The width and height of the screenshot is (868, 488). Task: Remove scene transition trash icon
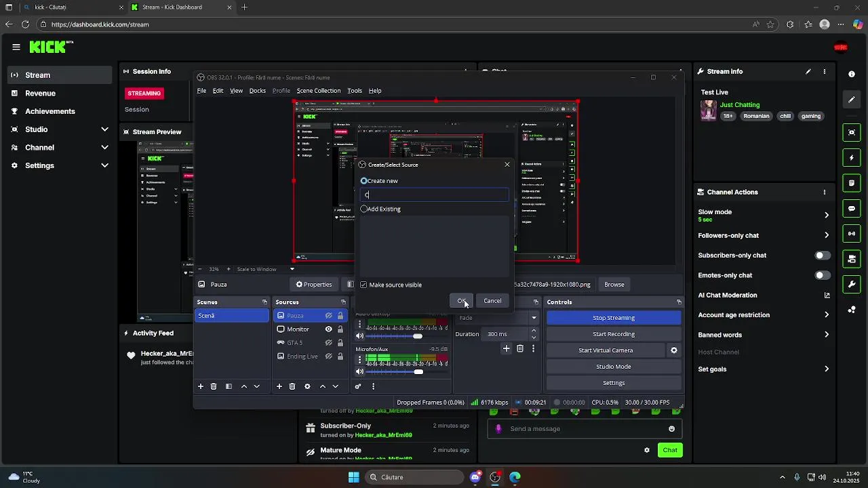click(x=520, y=348)
